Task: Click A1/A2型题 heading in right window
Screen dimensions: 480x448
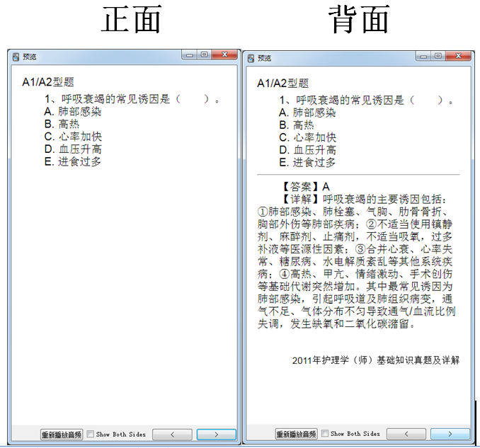Action: click(x=283, y=84)
